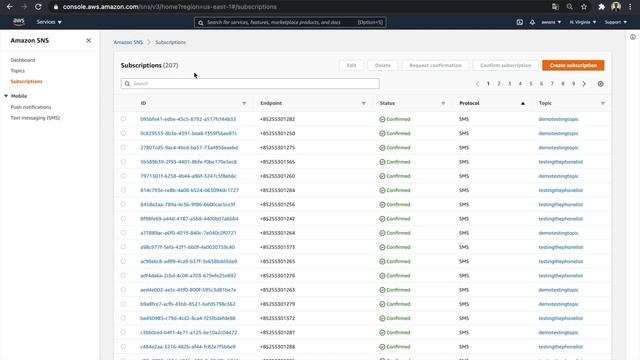Click the browser back arrow
640x360 pixels.
click(9, 7)
